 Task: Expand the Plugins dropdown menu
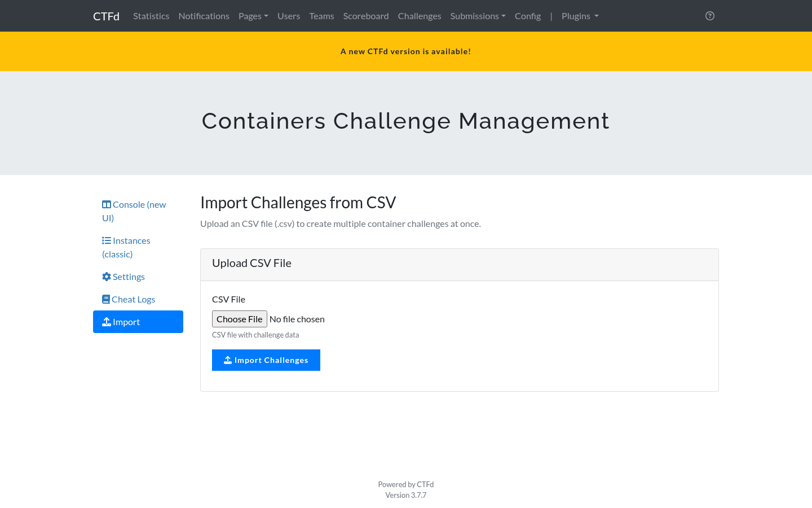[580, 16]
